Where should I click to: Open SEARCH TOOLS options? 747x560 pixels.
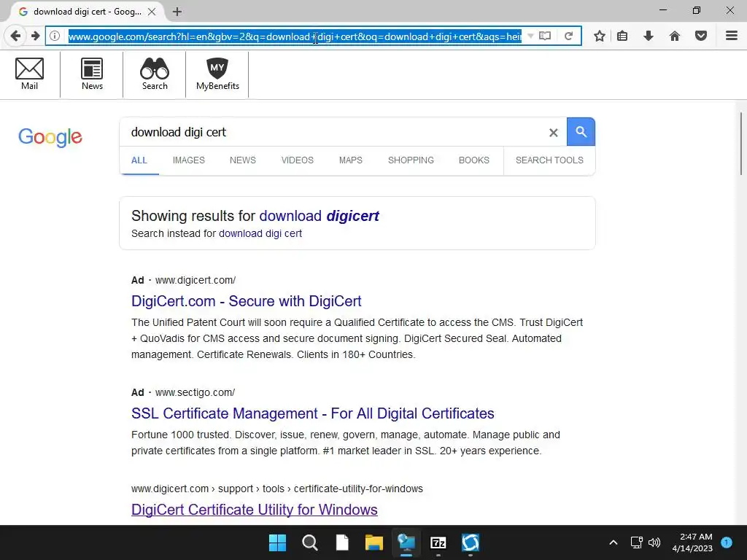[549, 160]
